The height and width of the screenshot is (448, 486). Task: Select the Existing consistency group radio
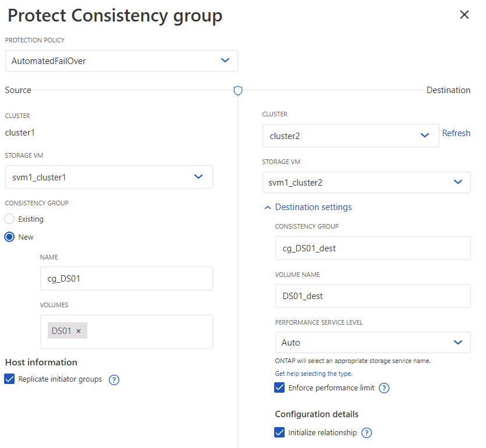(x=9, y=219)
